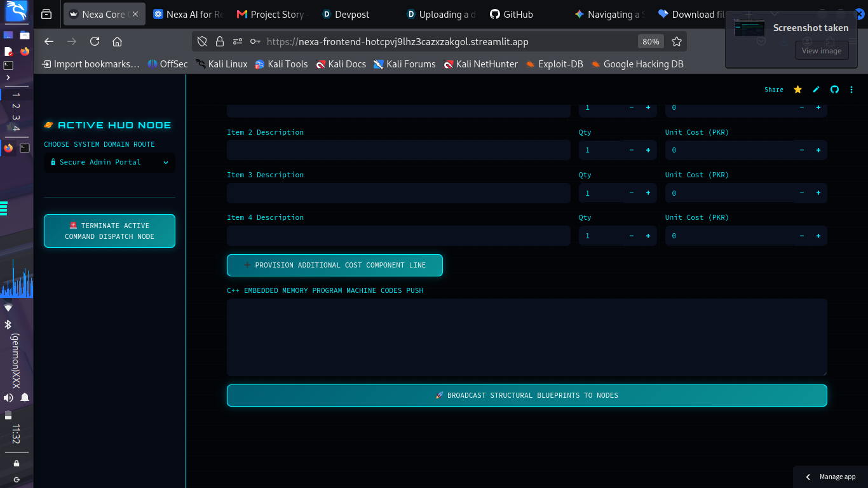Open the Kali Tools bookmark

pos(281,64)
